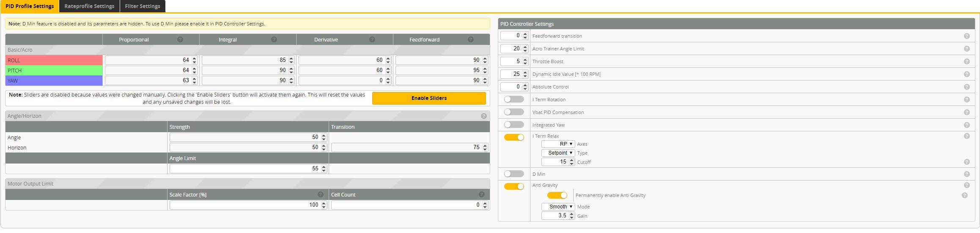
Task: Click PITCH Integral value field
Action: (x=248, y=70)
